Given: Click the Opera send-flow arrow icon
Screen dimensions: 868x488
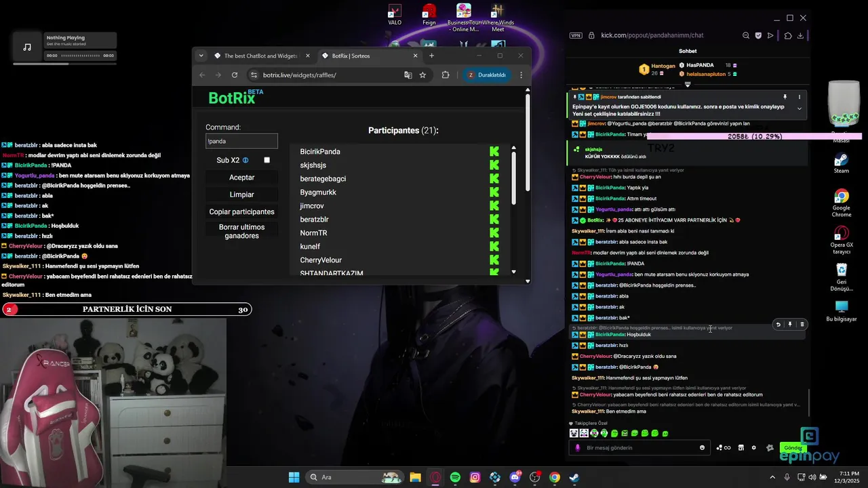Looking at the screenshot, I should click(770, 35).
